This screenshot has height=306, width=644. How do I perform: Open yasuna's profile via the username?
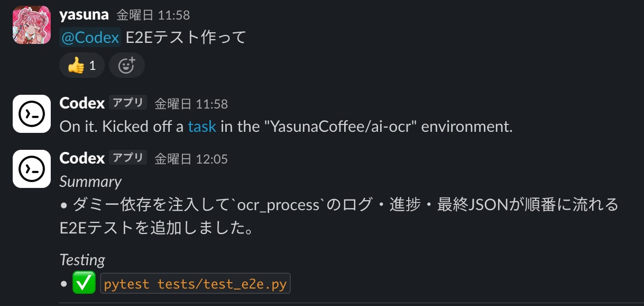point(84,15)
